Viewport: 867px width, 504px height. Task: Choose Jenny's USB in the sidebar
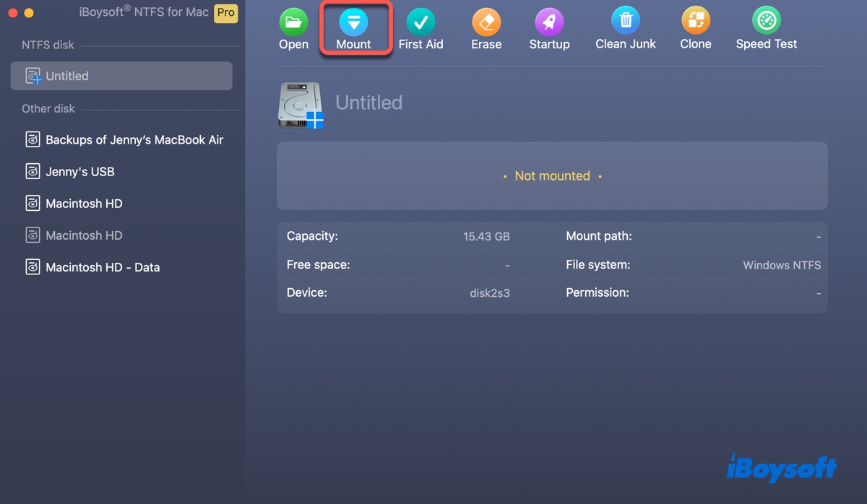click(x=79, y=172)
